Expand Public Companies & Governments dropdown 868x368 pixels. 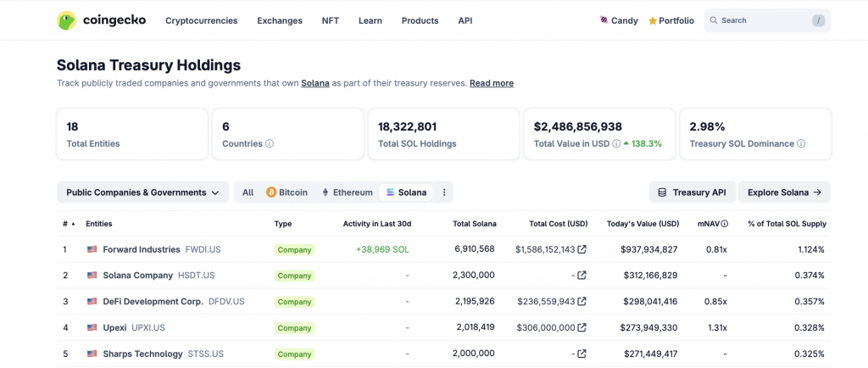[x=142, y=192]
